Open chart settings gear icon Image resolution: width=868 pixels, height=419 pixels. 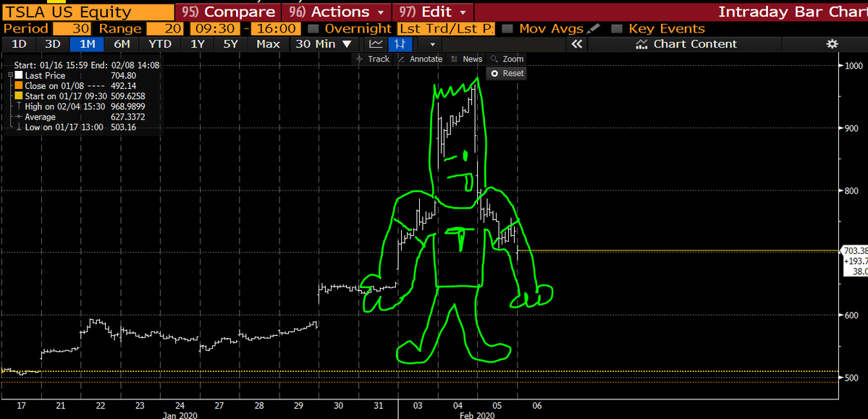click(831, 44)
